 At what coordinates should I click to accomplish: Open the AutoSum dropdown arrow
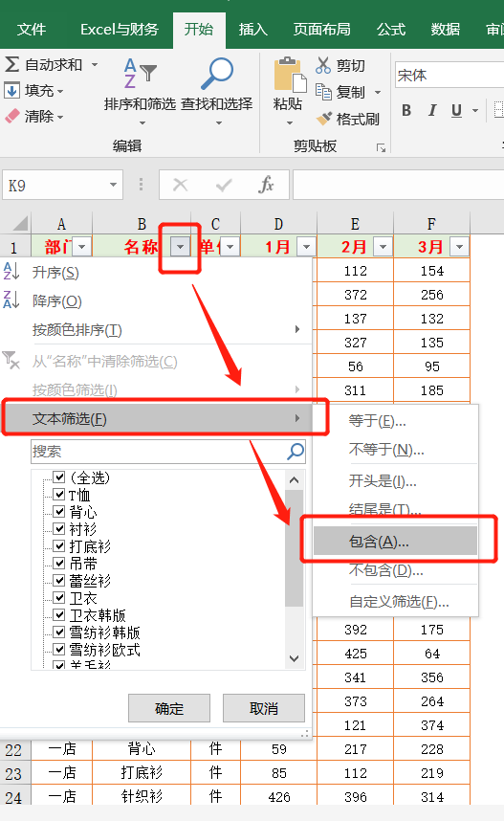tap(95, 64)
